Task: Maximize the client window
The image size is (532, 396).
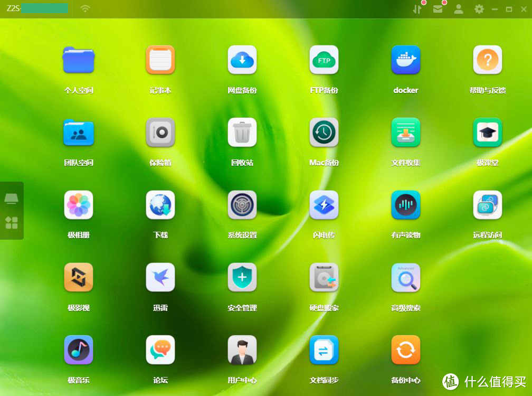Action: point(509,10)
